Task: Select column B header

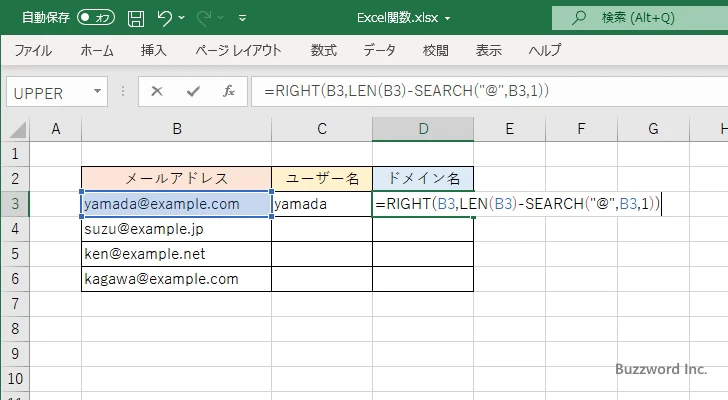Action: point(177,129)
